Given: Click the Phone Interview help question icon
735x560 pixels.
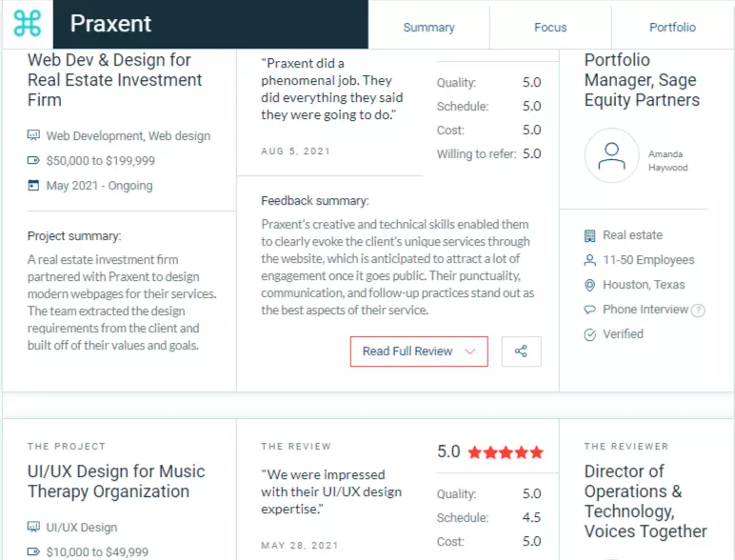Looking at the screenshot, I should 698,310.
